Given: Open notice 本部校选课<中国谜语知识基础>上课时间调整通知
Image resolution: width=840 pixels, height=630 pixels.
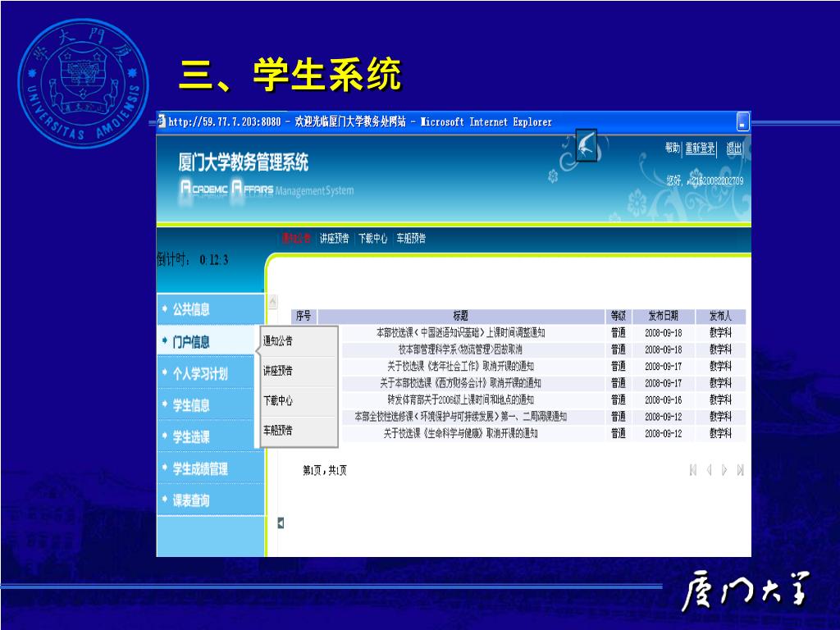Looking at the screenshot, I should [x=461, y=333].
